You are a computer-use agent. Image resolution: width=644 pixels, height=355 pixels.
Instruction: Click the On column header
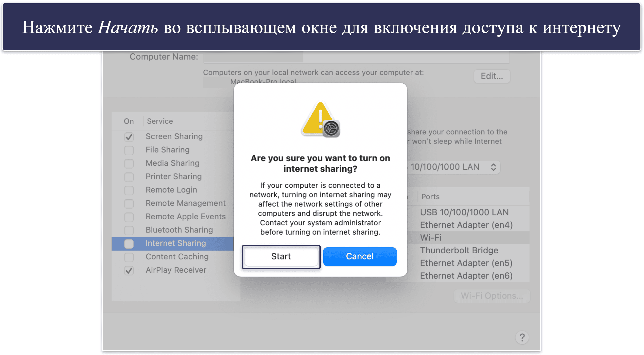pyautogui.click(x=129, y=121)
